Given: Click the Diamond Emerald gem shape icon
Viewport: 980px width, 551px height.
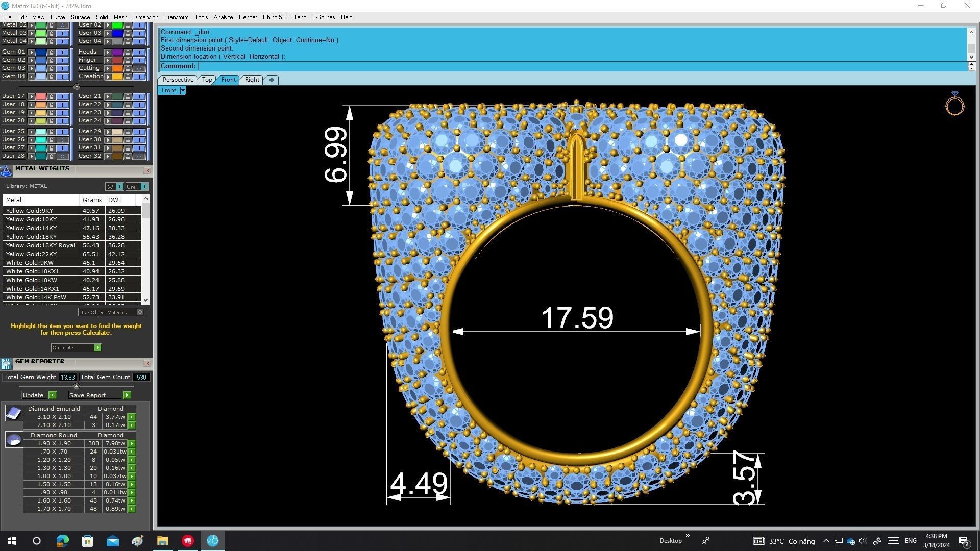Looking at the screenshot, I should coord(14,413).
